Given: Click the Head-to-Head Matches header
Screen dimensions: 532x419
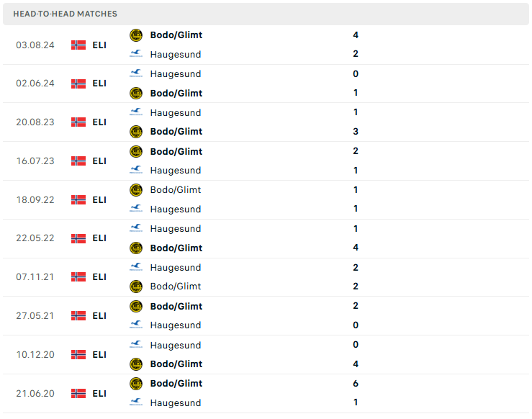Looking at the screenshot, I should (65, 14).
